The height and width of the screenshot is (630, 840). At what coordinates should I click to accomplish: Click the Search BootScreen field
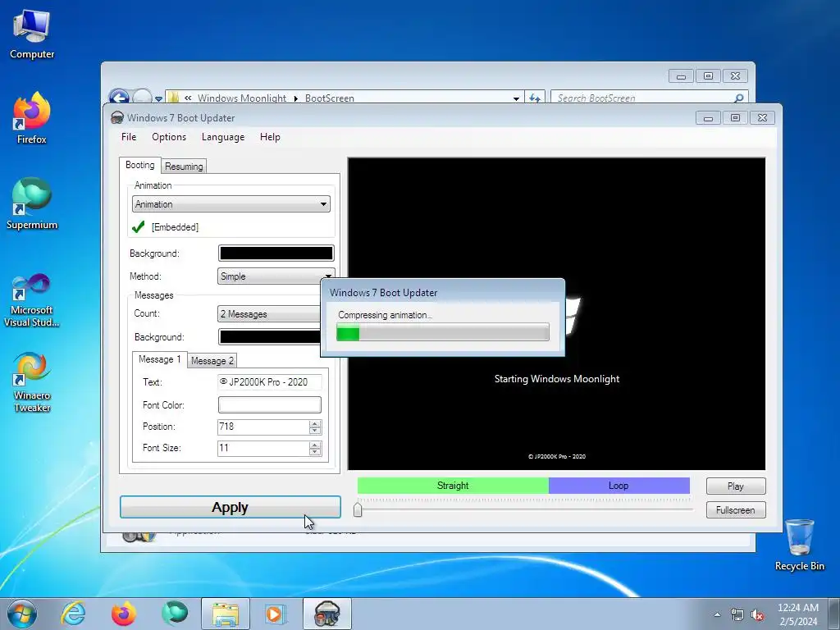(643, 98)
